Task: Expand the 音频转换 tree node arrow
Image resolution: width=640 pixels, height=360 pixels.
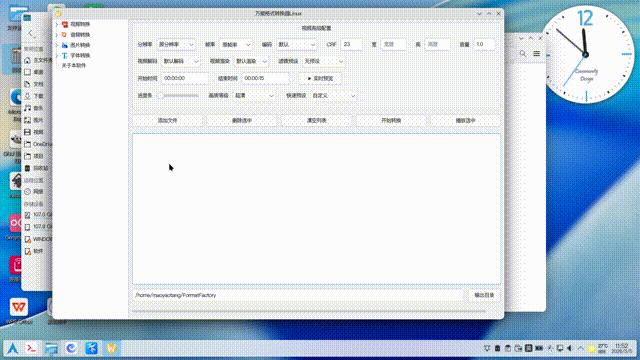Action: point(57,35)
